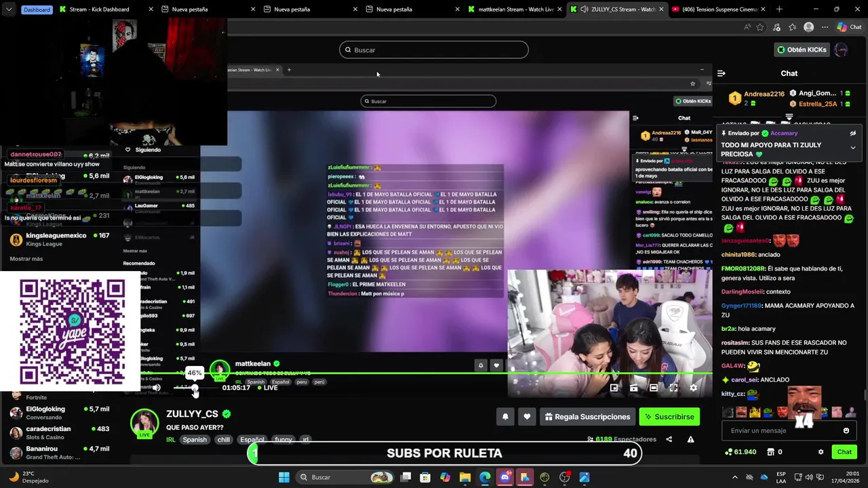Screen dimensions: 868x488
Task: Click the Obtén KICKs button
Action: pyautogui.click(x=802, y=49)
